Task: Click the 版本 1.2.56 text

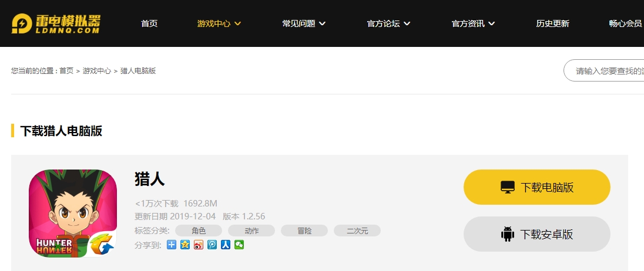Action: pos(244,216)
